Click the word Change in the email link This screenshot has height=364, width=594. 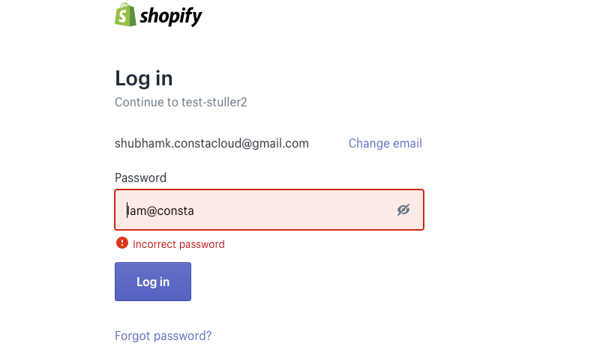pyautogui.click(x=368, y=143)
